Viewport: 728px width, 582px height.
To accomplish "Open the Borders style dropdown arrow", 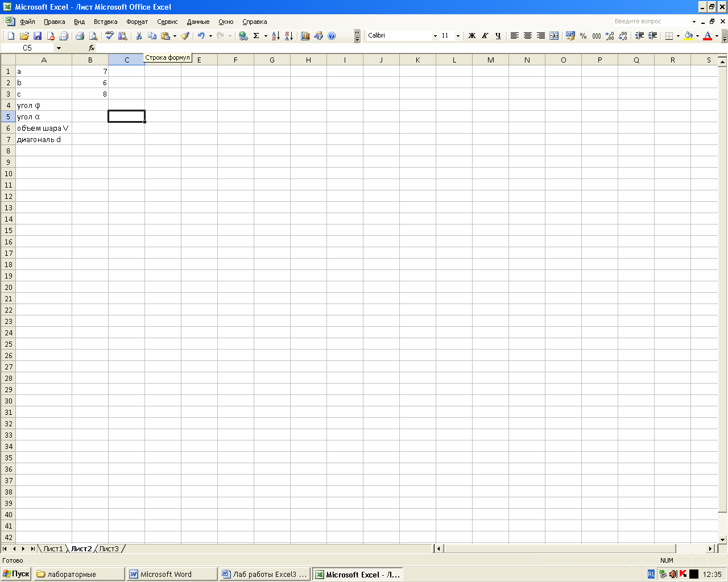I will click(678, 36).
